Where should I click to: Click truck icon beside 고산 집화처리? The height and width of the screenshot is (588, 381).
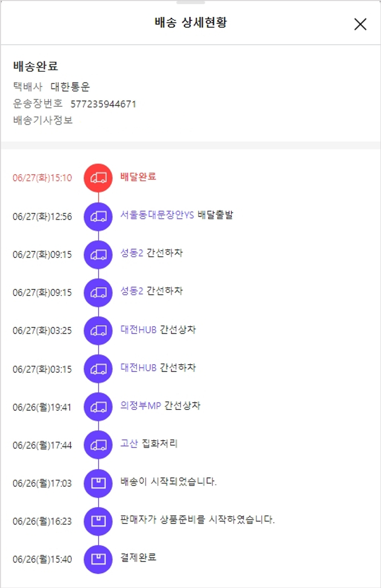98,445
